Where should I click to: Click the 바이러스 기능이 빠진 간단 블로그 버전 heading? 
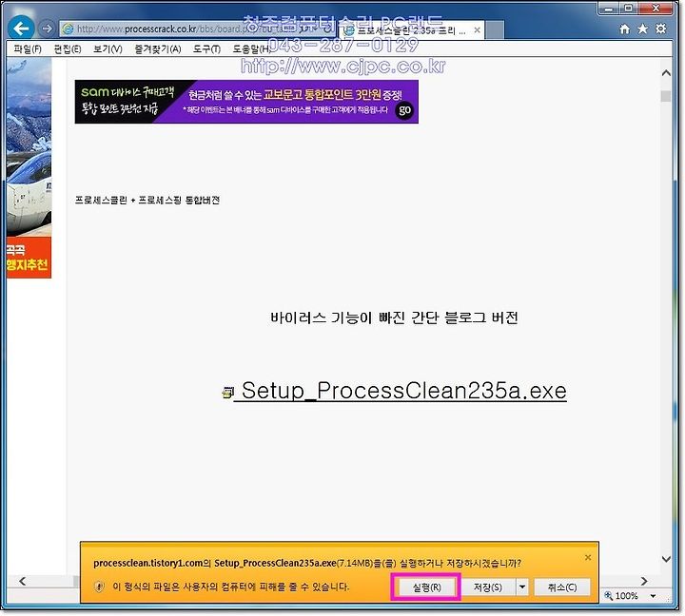394,318
